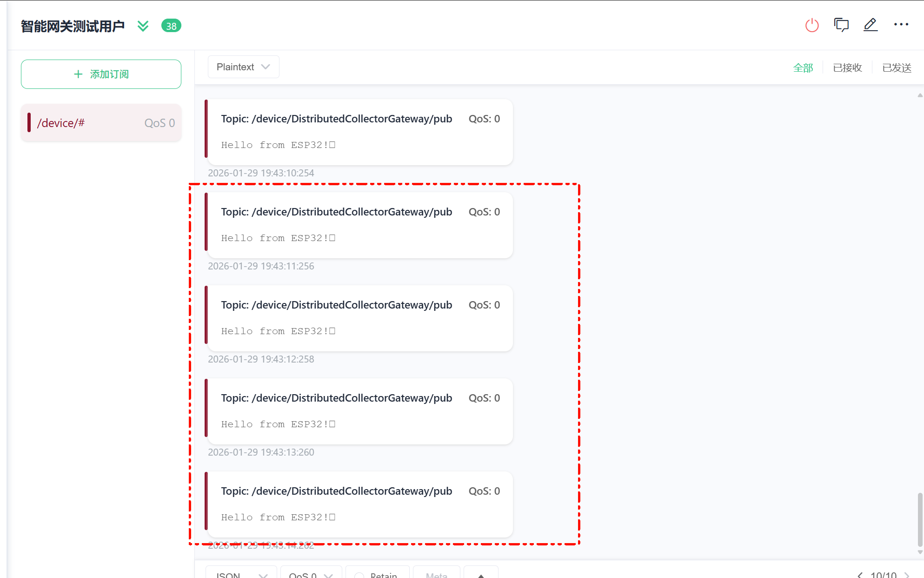
Task: Toggle the Retain radio option
Action: [x=359, y=575]
